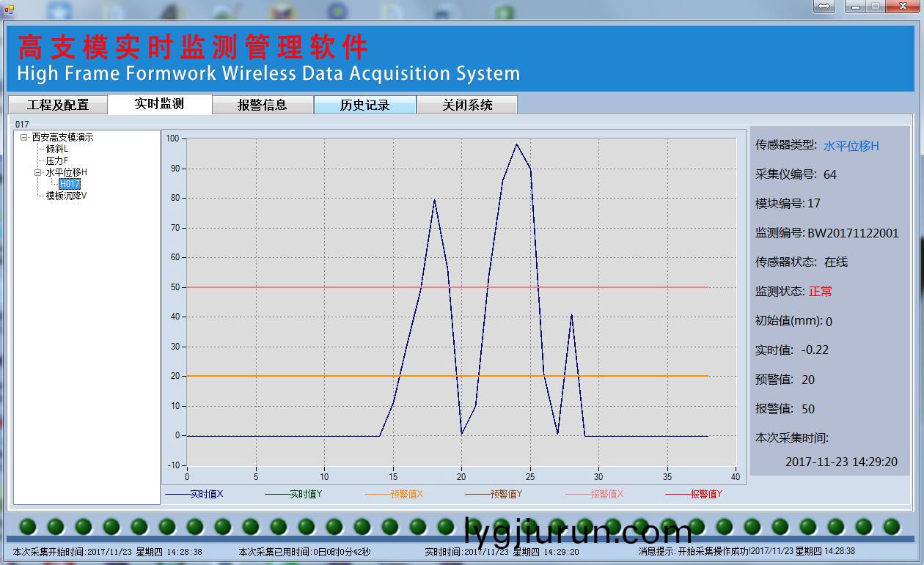Click the leftmost green indicator light
Viewport: 924px width, 565px height.
28,526
